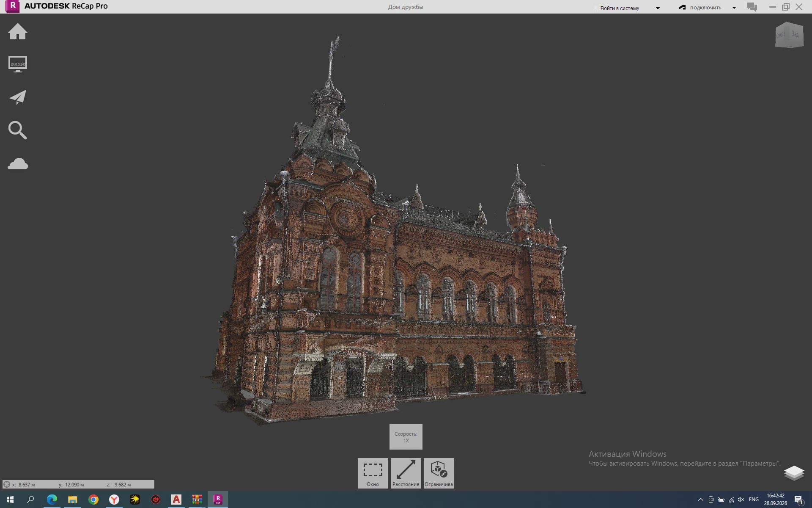
Task: Expand the Войти в систему dropdown
Action: [x=658, y=8]
